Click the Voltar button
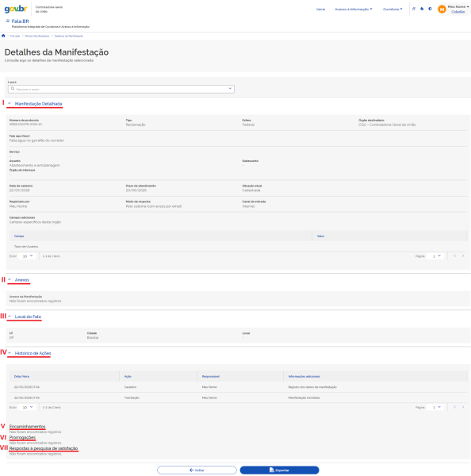471x476 pixels. click(x=197, y=470)
